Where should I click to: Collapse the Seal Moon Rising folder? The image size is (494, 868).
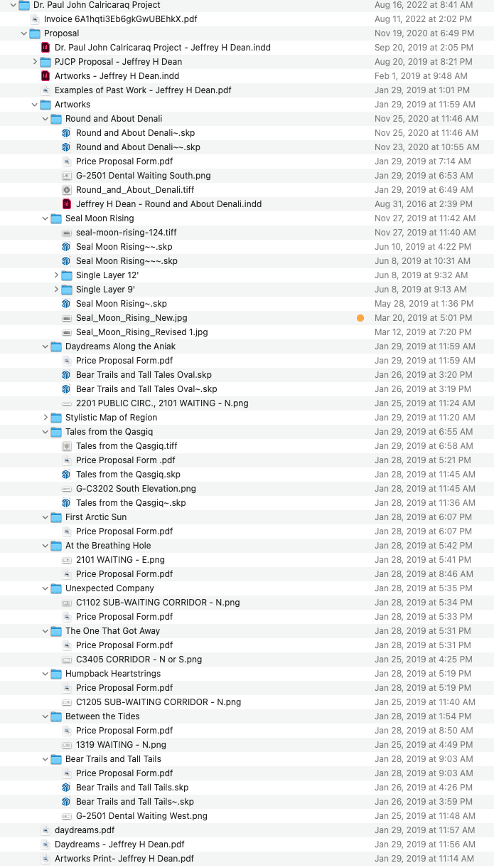45,218
